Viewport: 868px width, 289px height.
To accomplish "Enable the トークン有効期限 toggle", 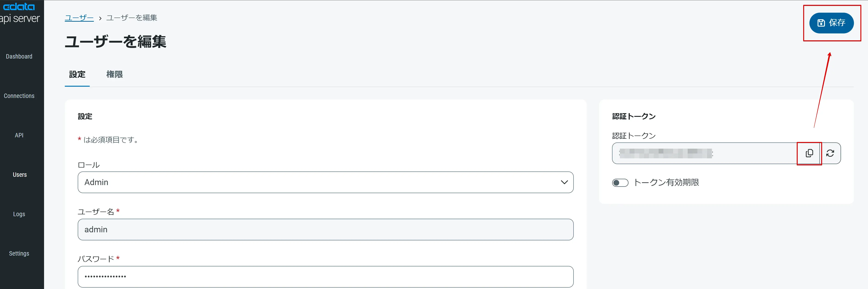I will (x=620, y=183).
